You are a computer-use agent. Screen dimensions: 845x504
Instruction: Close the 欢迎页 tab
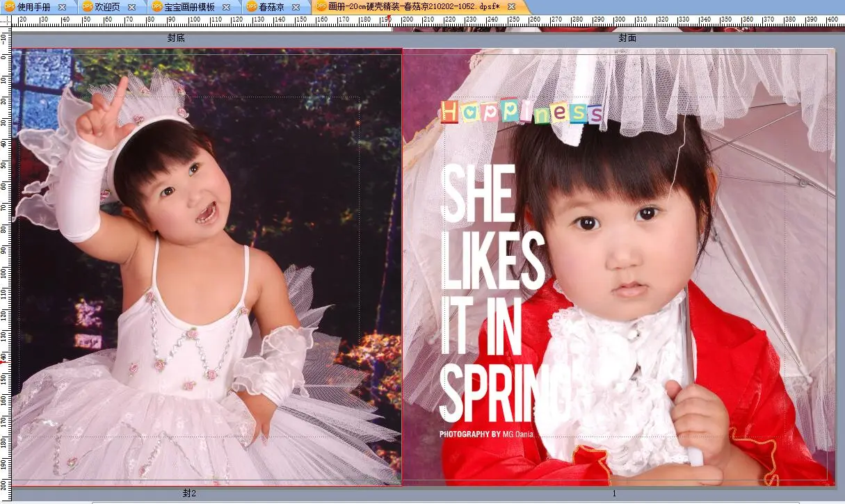click(x=131, y=6)
